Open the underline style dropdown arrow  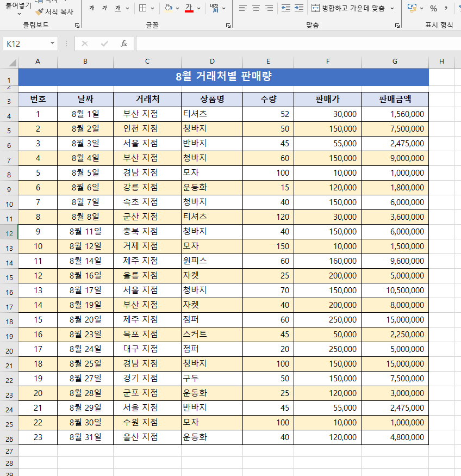pos(127,9)
